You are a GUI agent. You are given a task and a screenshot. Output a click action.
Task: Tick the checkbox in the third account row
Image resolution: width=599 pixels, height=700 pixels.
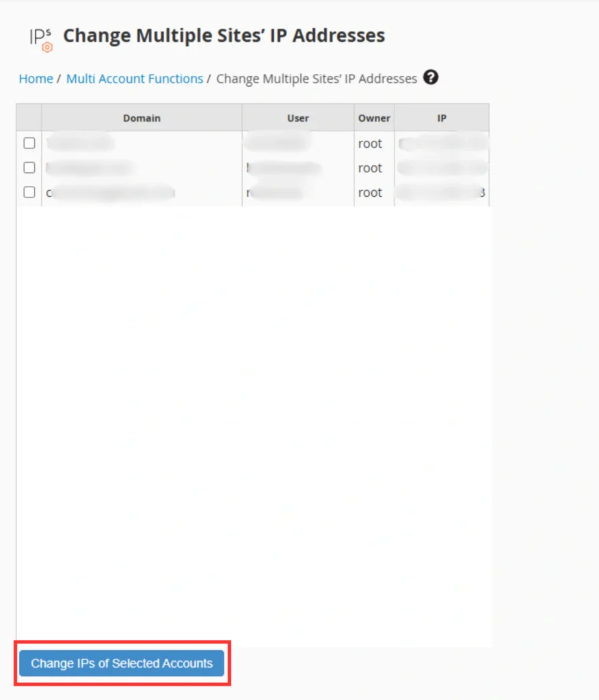point(29,192)
